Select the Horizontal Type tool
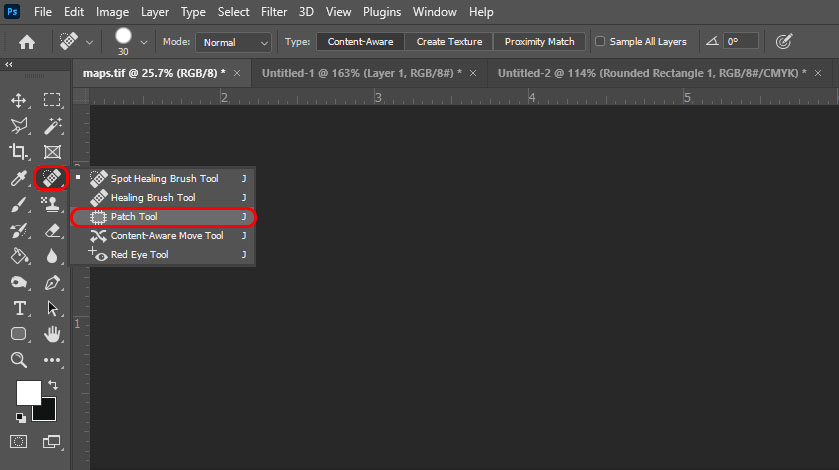This screenshot has height=470, width=839. pos(18,308)
